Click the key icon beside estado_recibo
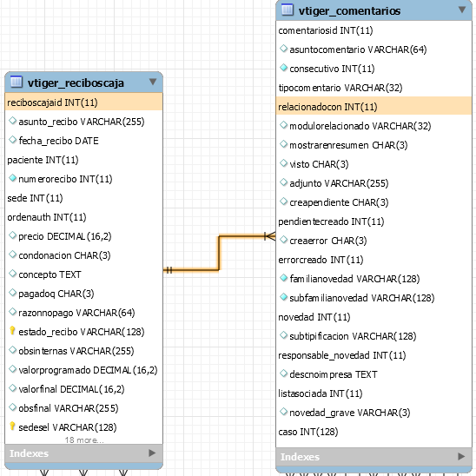476x476 pixels. pos(12,331)
